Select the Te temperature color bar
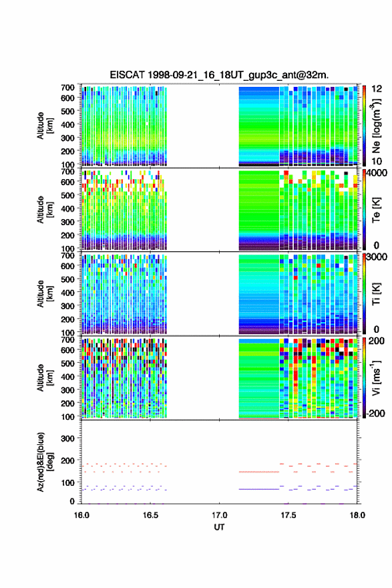Image resolution: width=392 pixels, height=588 pixels. click(x=364, y=210)
